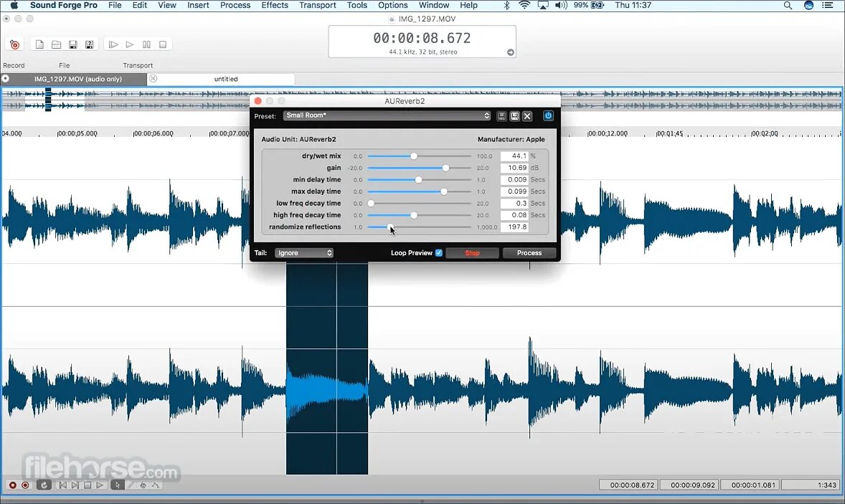This screenshot has width=845, height=504.
Task: Open the Transport menu
Action: pyautogui.click(x=318, y=6)
